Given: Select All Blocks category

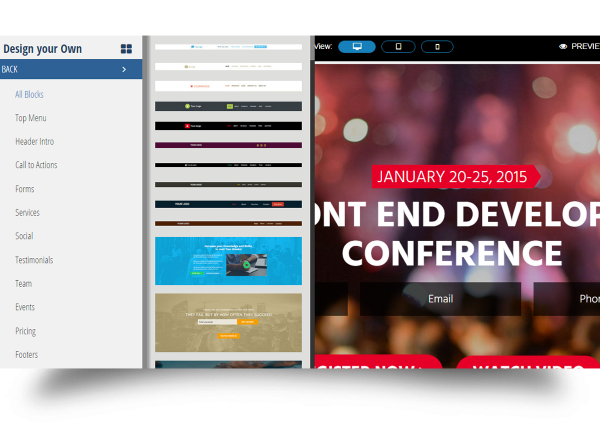Looking at the screenshot, I should 29,95.
